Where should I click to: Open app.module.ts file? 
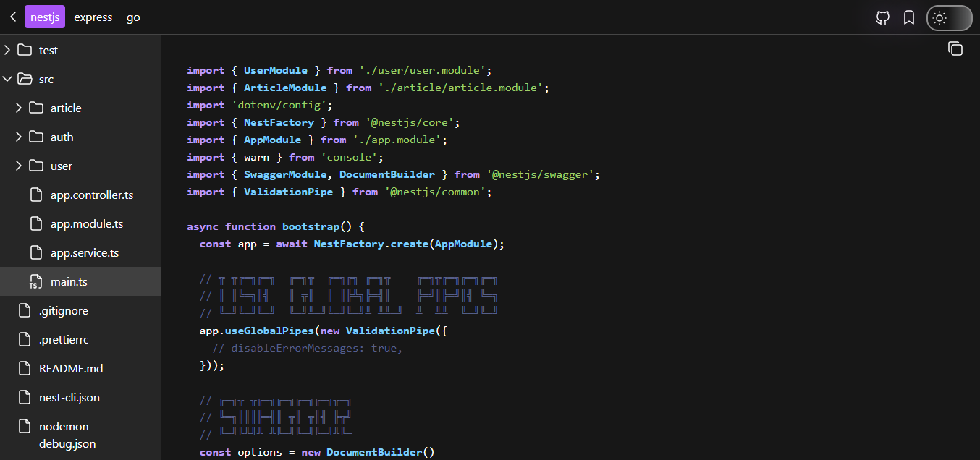click(x=87, y=223)
